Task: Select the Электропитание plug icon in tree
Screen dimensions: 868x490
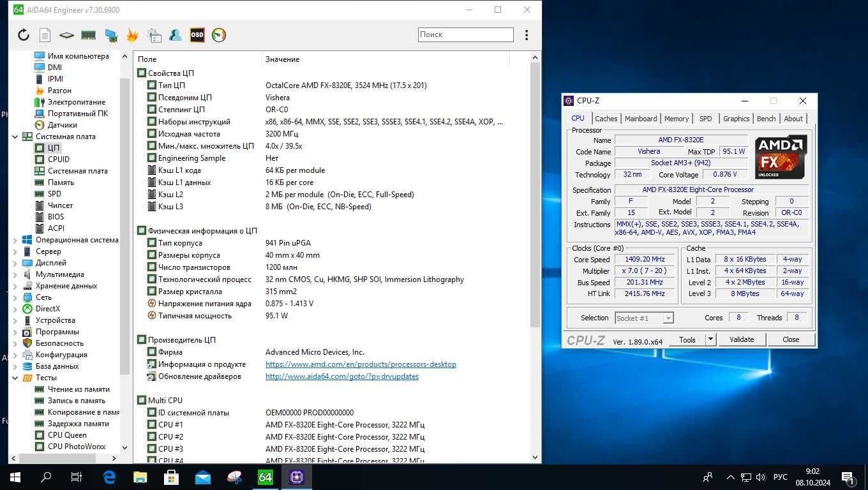Action: (x=40, y=102)
